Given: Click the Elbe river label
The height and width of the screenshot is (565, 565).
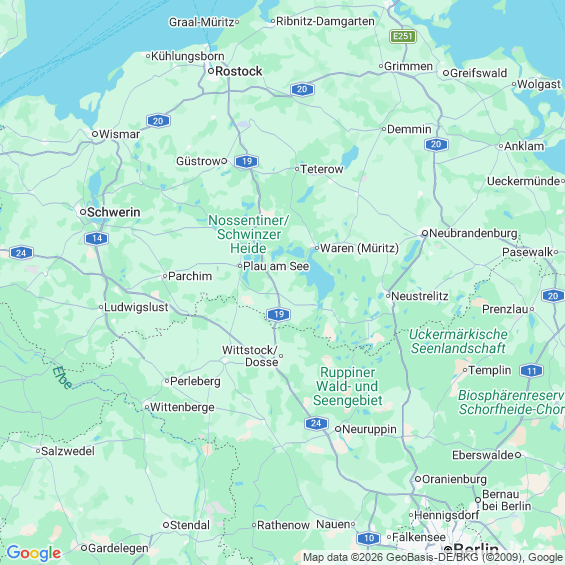Looking at the screenshot, I should [62, 378].
